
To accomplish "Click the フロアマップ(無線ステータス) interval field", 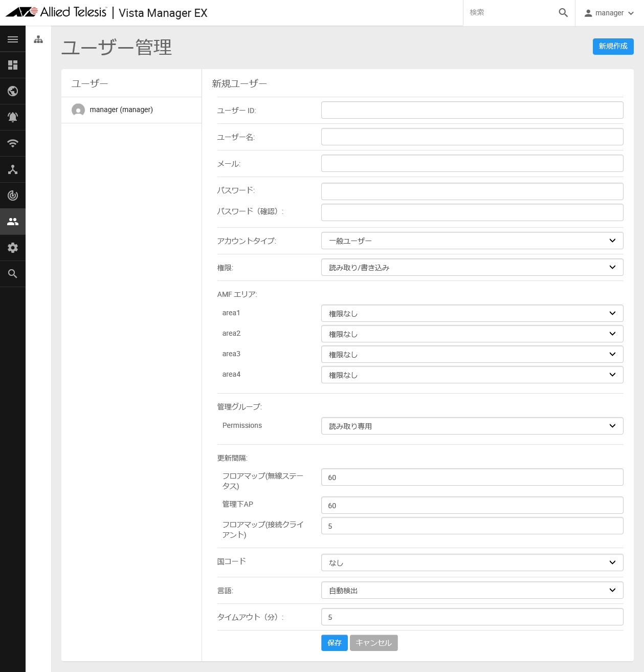I will tap(472, 477).
